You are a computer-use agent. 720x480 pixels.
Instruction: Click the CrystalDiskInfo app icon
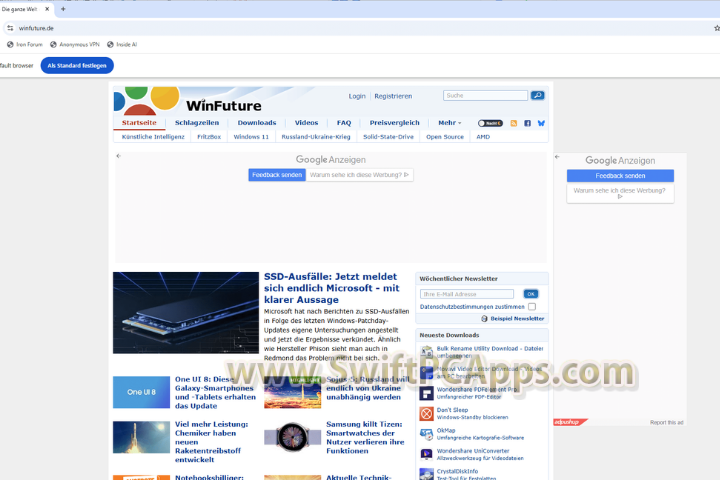pos(427,474)
